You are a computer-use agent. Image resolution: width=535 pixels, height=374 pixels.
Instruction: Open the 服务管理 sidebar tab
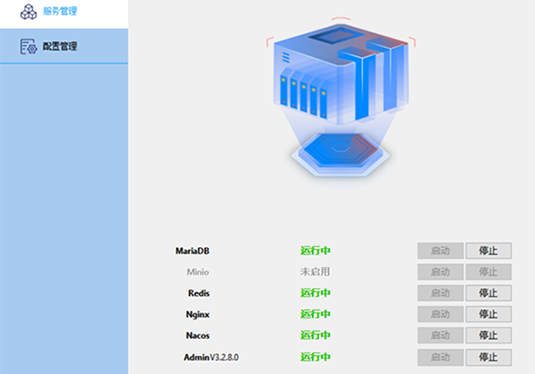[x=64, y=14]
